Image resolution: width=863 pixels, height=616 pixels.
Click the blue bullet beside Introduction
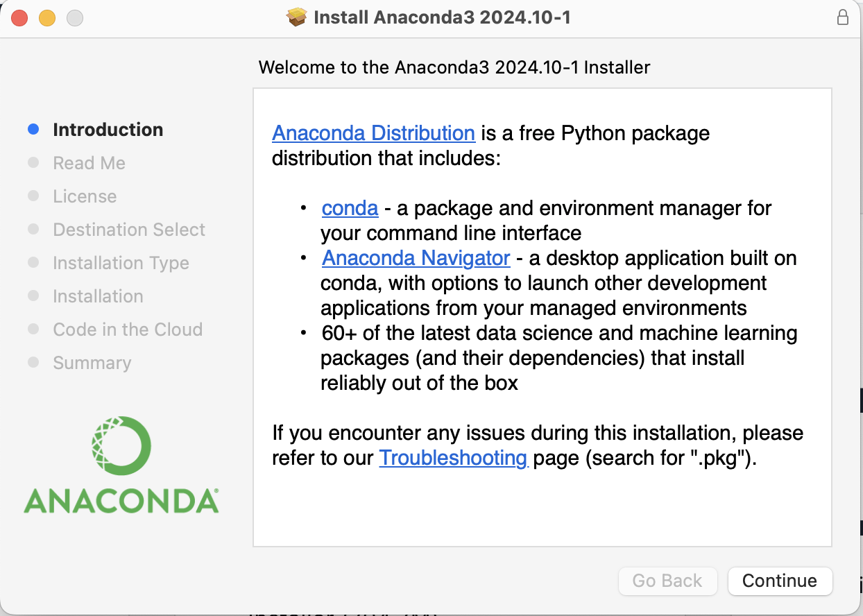33,129
